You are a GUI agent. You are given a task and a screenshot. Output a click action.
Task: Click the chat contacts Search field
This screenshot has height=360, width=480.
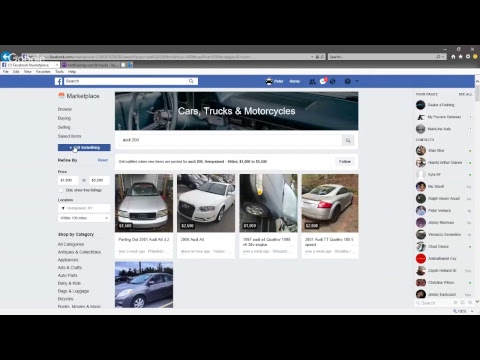[433, 303]
